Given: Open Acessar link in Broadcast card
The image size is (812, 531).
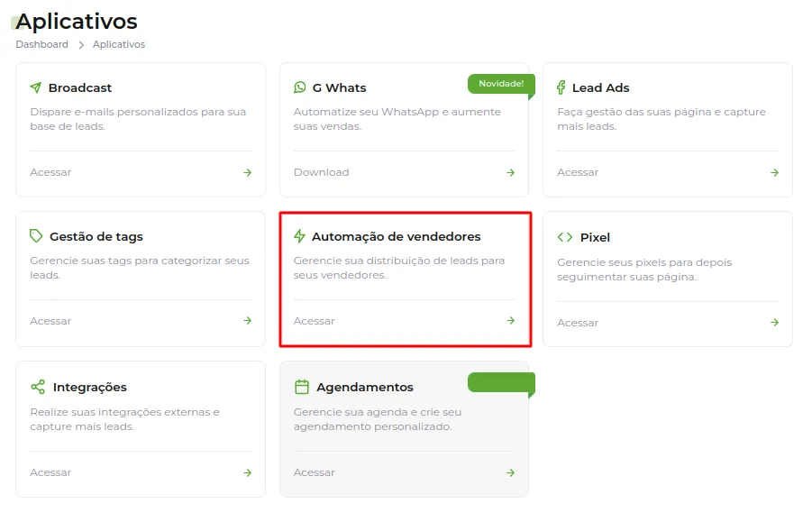Looking at the screenshot, I should tap(50, 172).
